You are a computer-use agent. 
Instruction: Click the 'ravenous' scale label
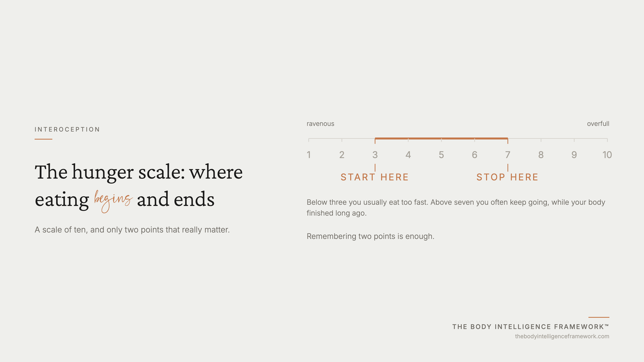(x=320, y=124)
